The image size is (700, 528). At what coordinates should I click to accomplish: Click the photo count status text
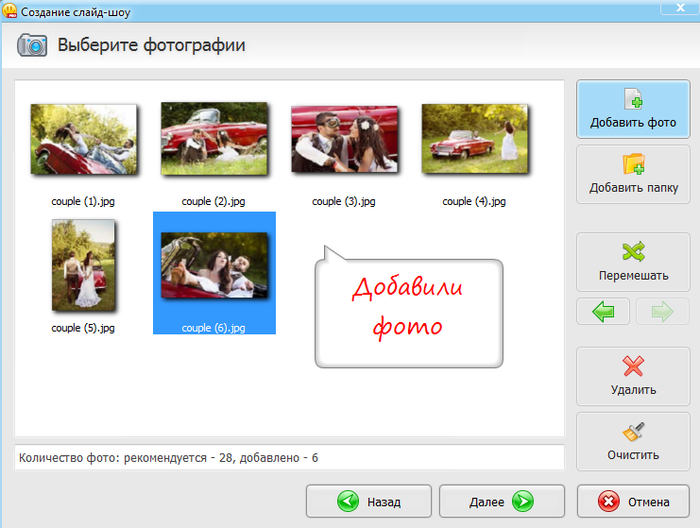[168, 458]
